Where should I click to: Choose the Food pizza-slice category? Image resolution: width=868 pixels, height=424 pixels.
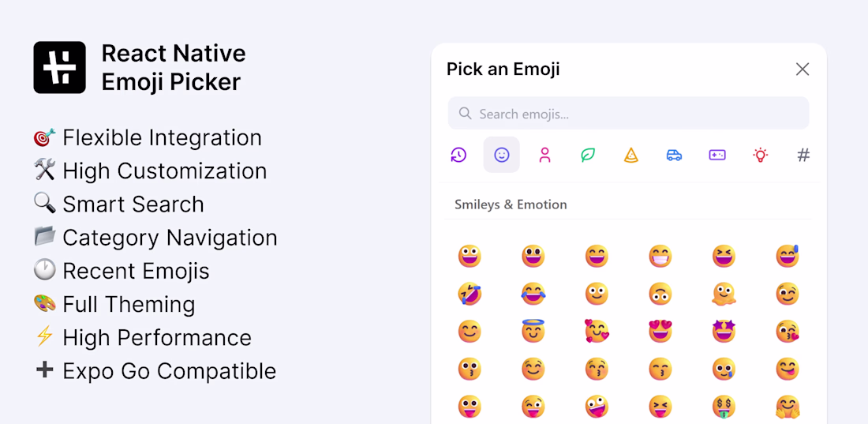tap(631, 155)
